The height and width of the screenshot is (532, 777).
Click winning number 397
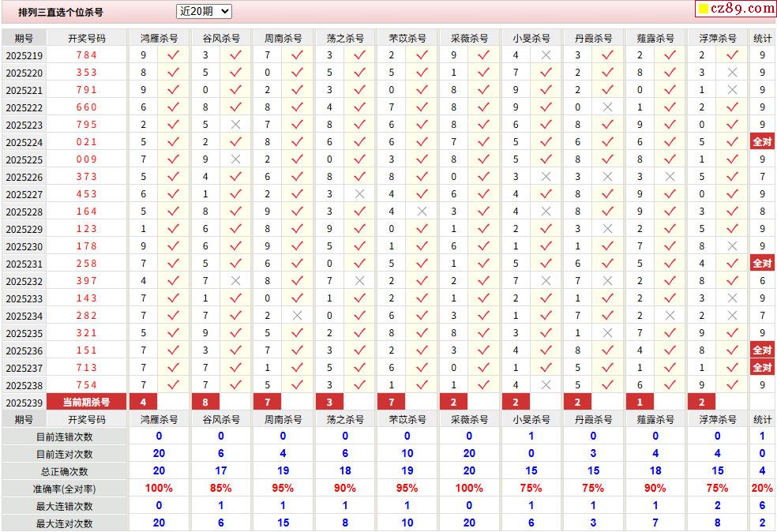click(x=86, y=281)
